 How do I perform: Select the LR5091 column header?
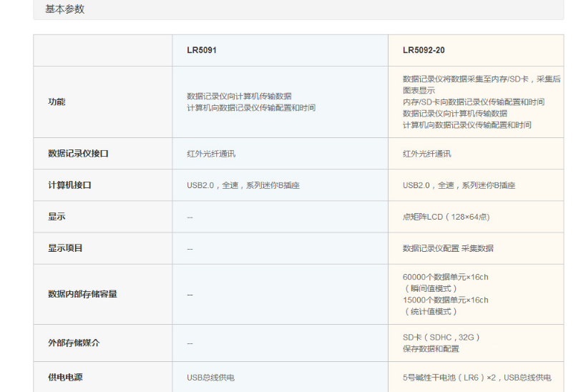(202, 51)
